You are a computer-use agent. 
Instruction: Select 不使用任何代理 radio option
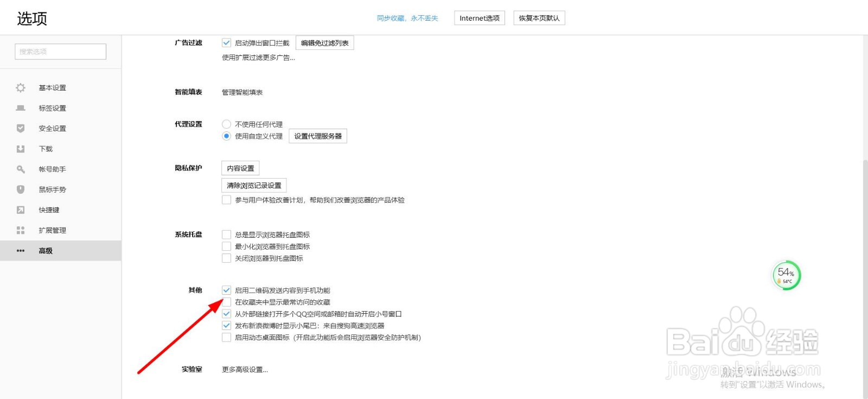227,124
